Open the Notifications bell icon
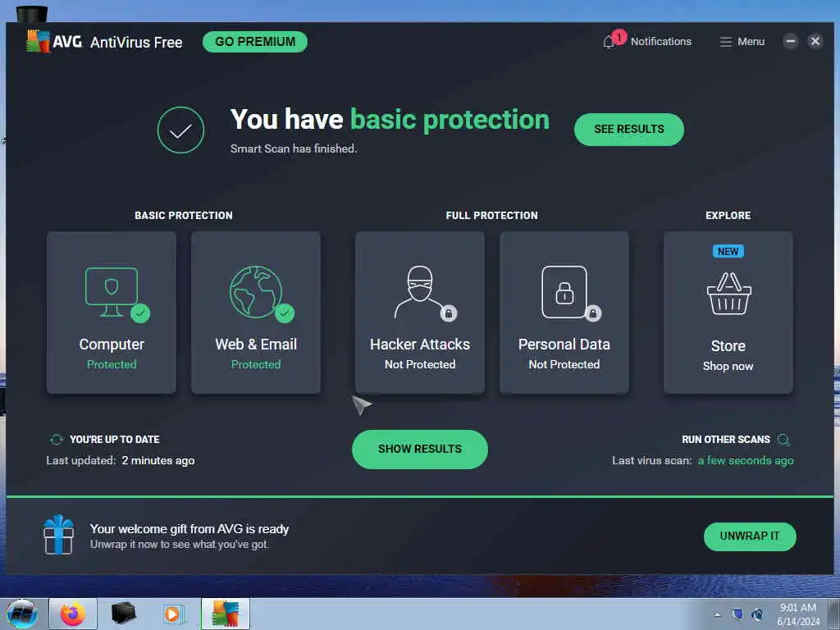840x630 pixels. 609,42
